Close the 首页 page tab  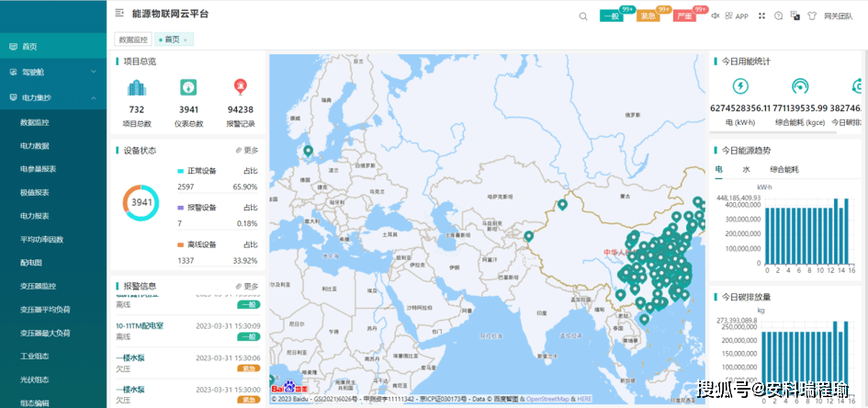point(186,40)
